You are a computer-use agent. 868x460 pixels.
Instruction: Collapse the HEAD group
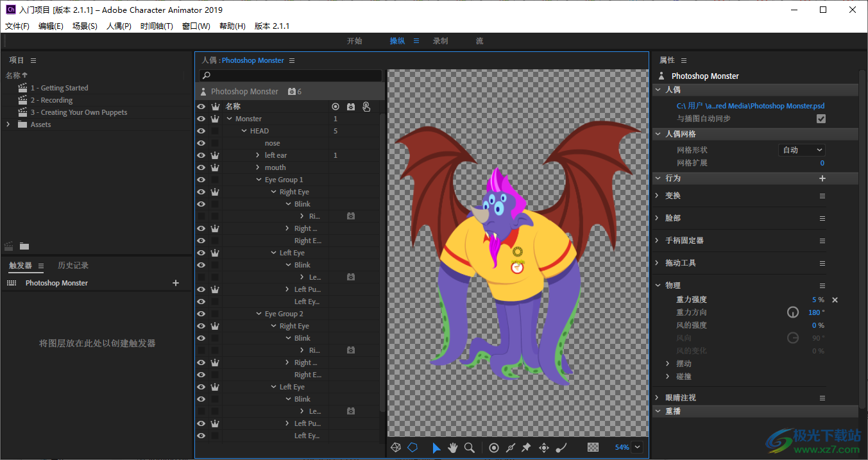(x=244, y=131)
